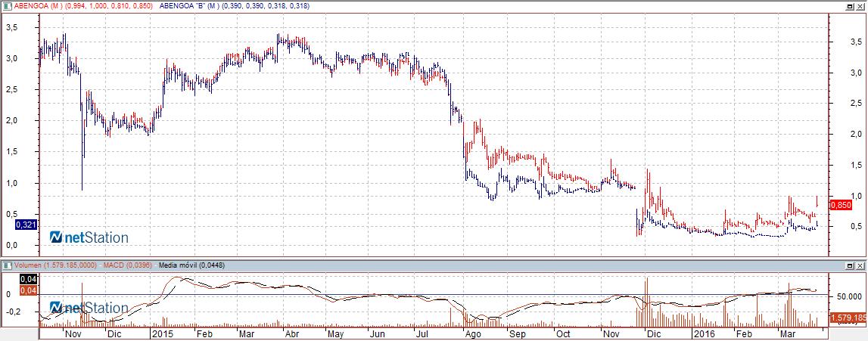The height and width of the screenshot is (341, 868).
Task: Click the black 0,04 MACD value tag
Action: pos(28,281)
